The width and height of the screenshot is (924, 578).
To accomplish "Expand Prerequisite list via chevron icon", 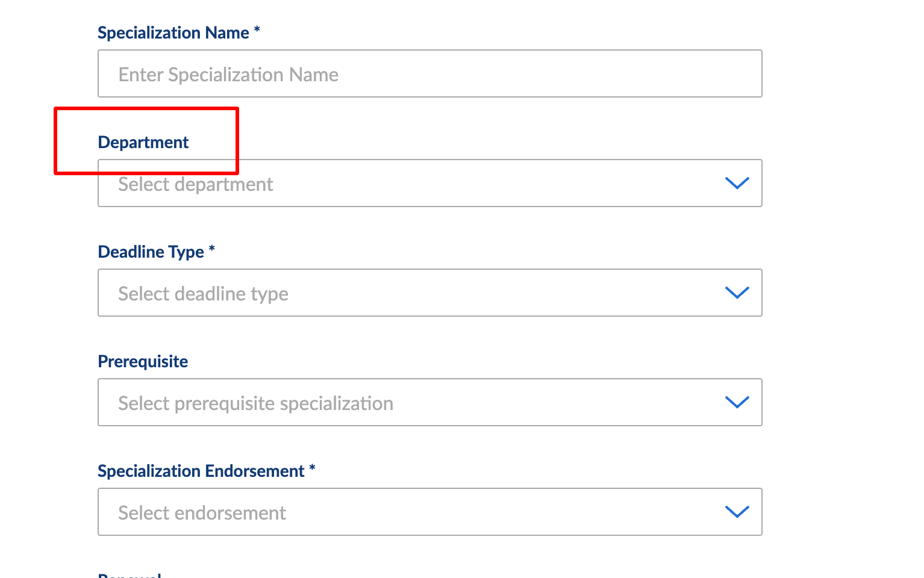I will coord(737,402).
